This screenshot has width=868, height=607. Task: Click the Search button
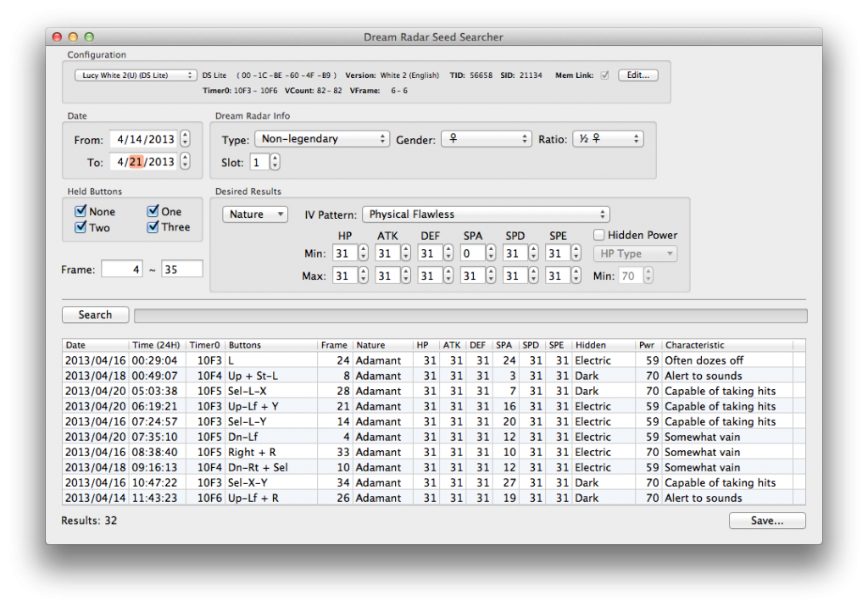[95, 315]
